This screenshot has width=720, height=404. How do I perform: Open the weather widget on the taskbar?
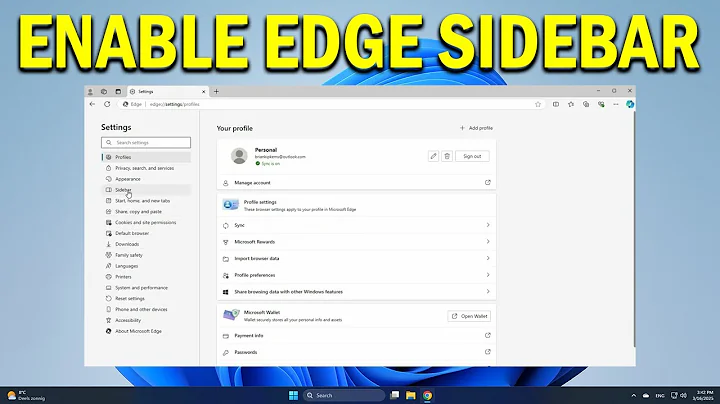[26, 395]
